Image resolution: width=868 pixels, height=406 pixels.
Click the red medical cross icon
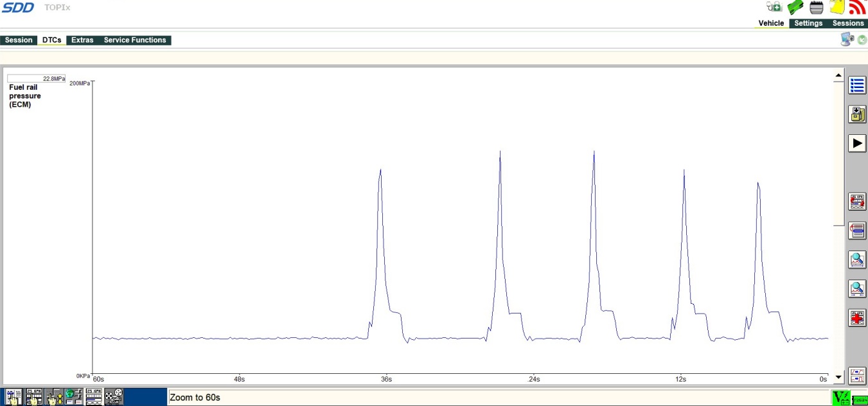[857, 317]
